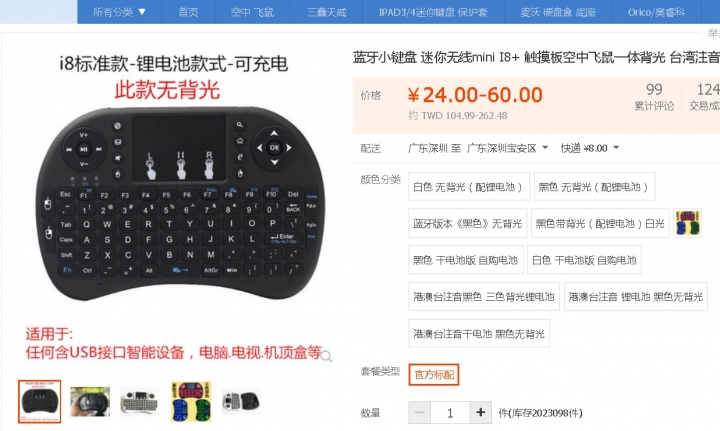Select 黑色 无背光（配锂电池）option
The image size is (720, 431).
(x=594, y=186)
